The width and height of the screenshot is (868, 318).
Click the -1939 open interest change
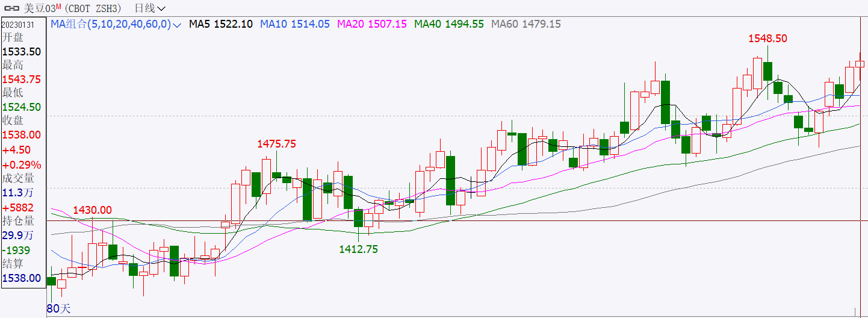tap(16, 250)
